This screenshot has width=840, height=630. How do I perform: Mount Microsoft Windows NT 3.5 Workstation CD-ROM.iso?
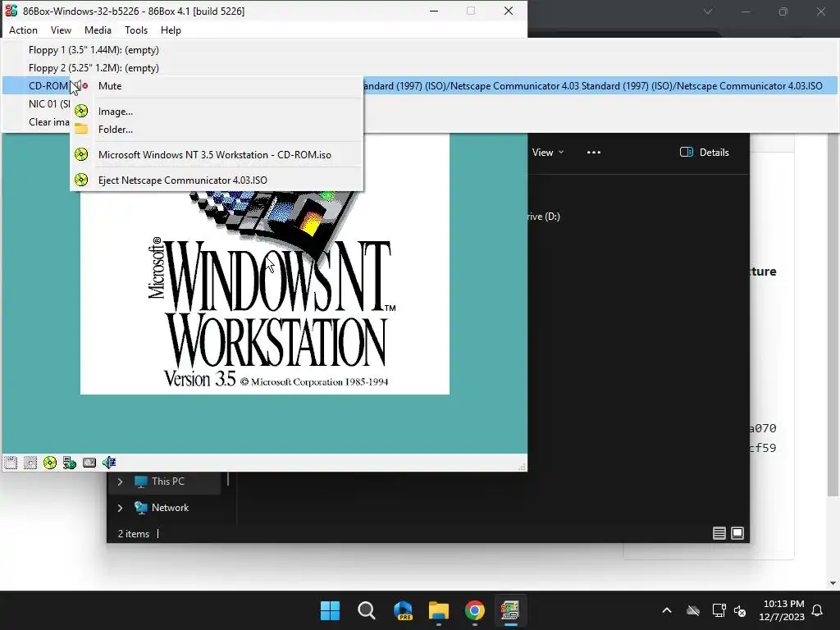point(217,155)
